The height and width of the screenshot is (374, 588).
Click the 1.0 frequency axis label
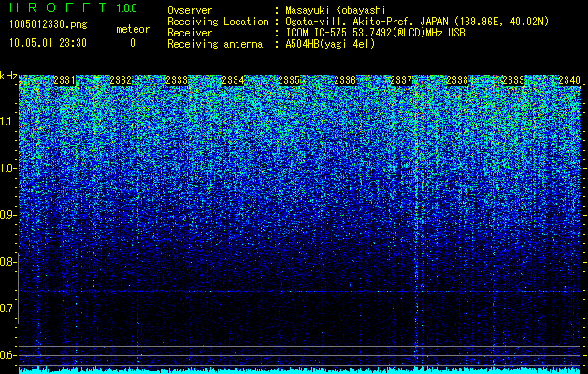[x=7, y=168]
